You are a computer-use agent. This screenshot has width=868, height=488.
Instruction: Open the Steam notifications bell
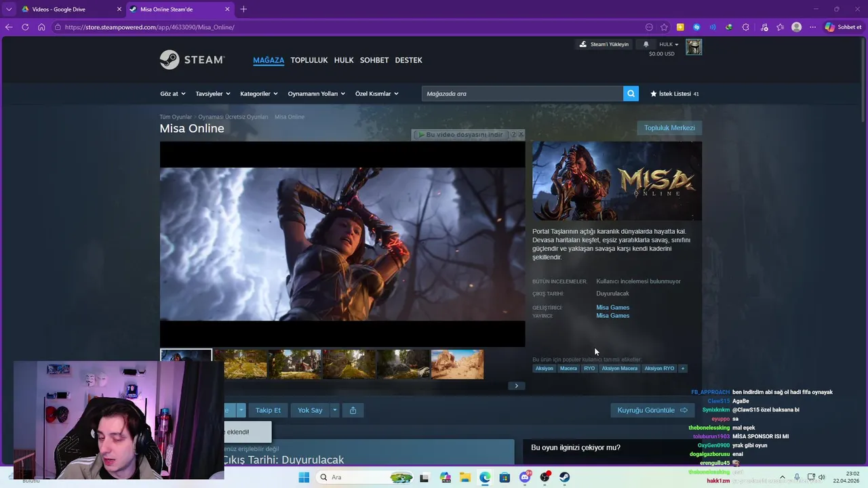coord(646,45)
